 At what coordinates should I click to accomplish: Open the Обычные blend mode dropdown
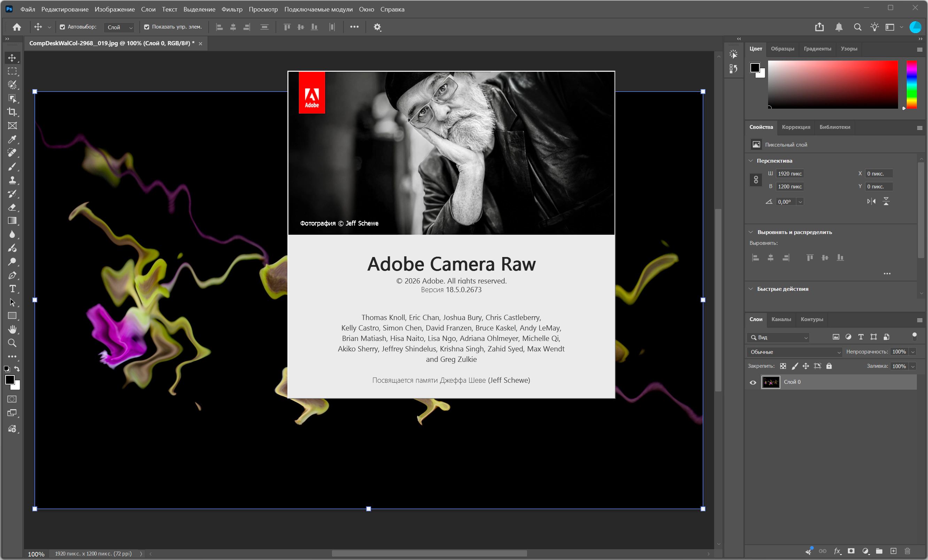(794, 352)
